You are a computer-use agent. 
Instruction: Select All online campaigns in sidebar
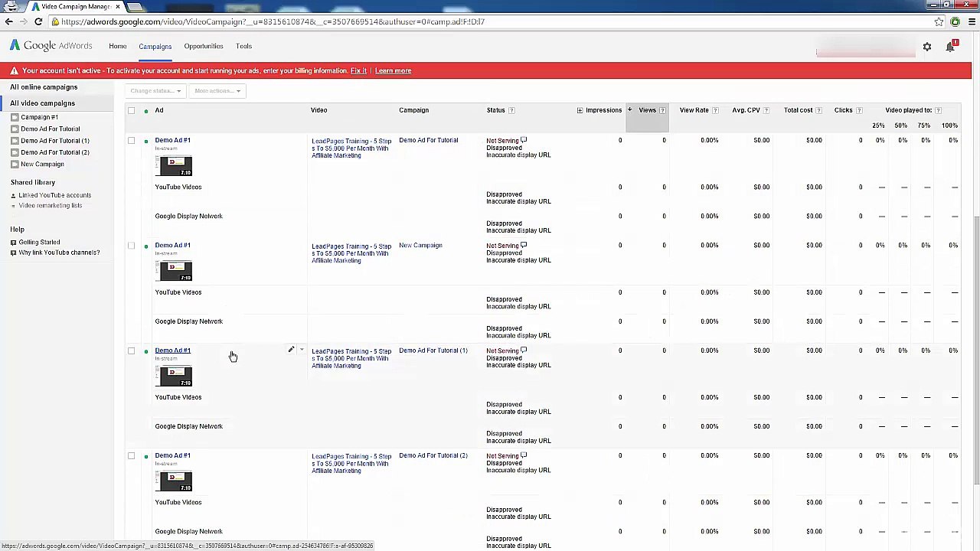(x=44, y=87)
